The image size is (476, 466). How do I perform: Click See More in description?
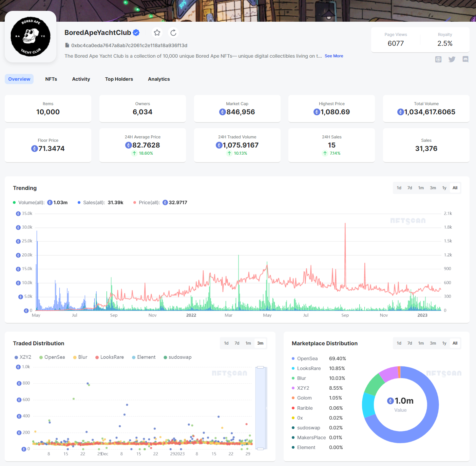[334, 56]
